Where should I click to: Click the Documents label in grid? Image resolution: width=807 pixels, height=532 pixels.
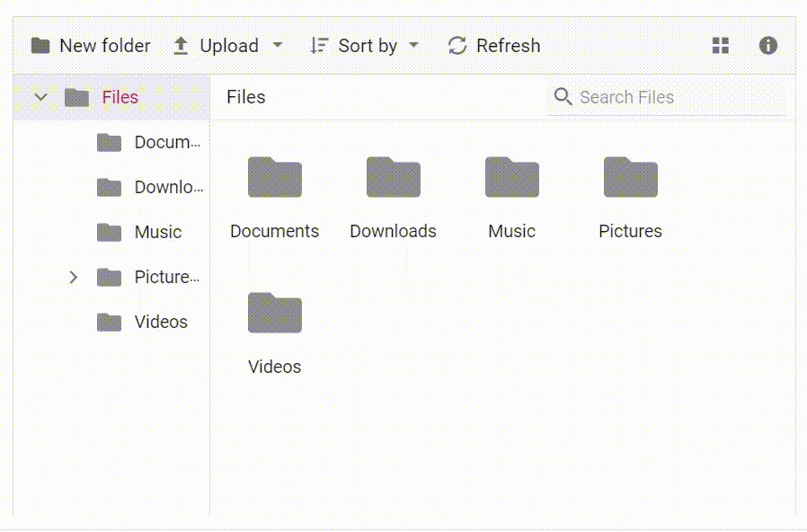pos(275,231)
